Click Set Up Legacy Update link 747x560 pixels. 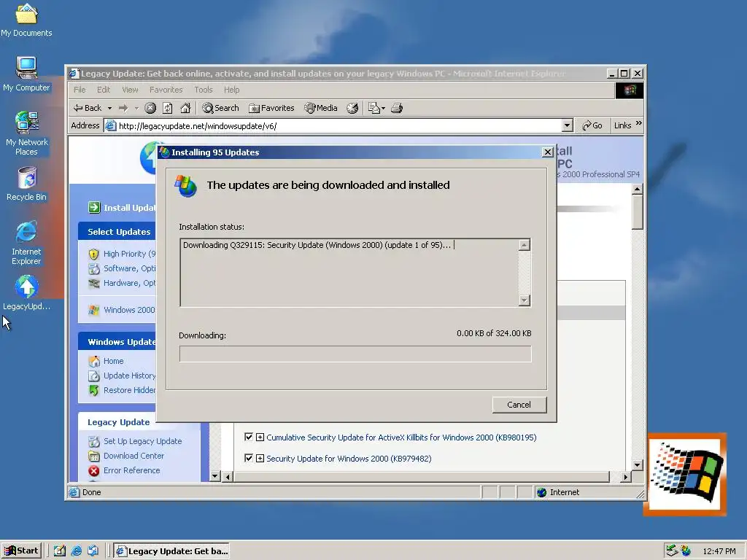click(x=142, y=441)
